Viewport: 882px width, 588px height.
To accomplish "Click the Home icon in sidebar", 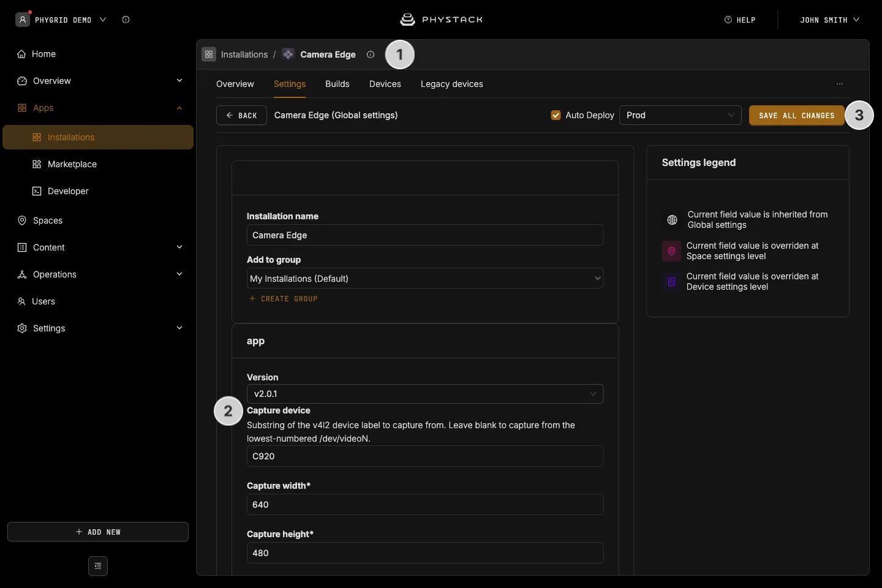I will click(21, 54).
